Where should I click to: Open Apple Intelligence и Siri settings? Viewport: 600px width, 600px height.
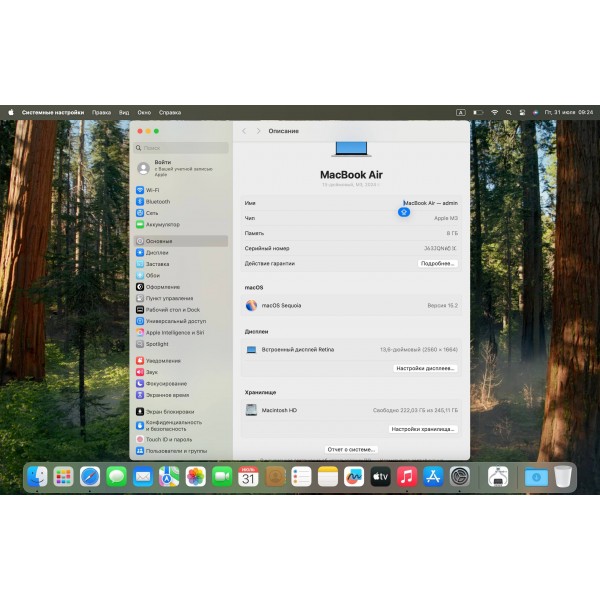170,333
